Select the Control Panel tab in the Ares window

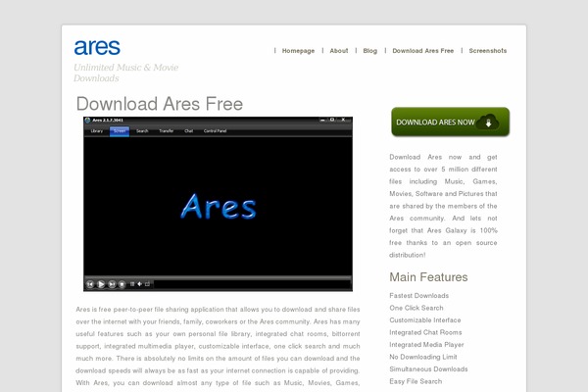point(215,131)
